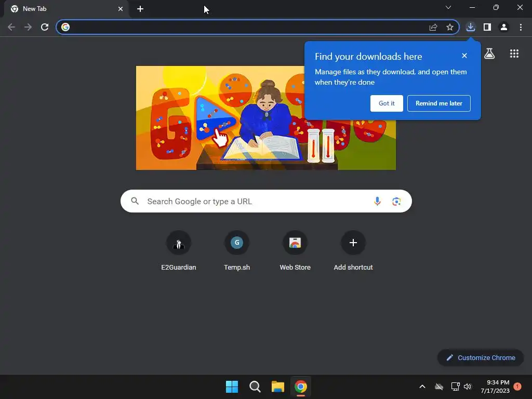Screen dimensions: 532x399
Task: Bookmark this tab with the star icon
Action: click(x=450, y=27)
